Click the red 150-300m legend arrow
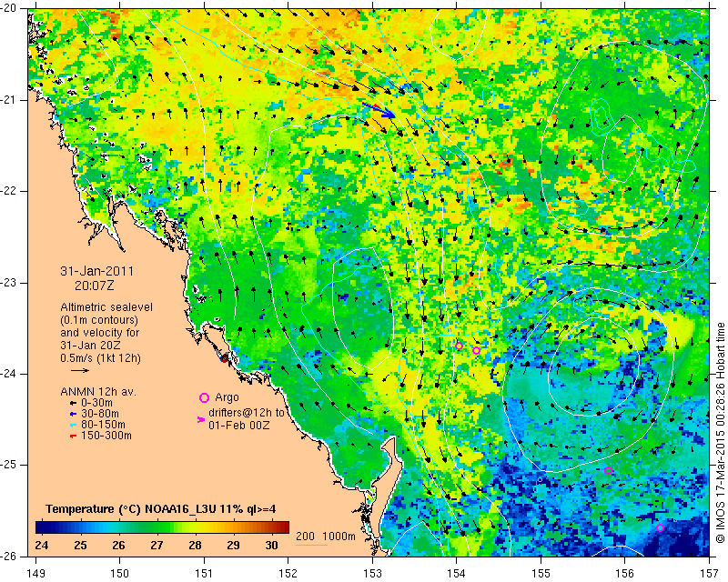 73,436
